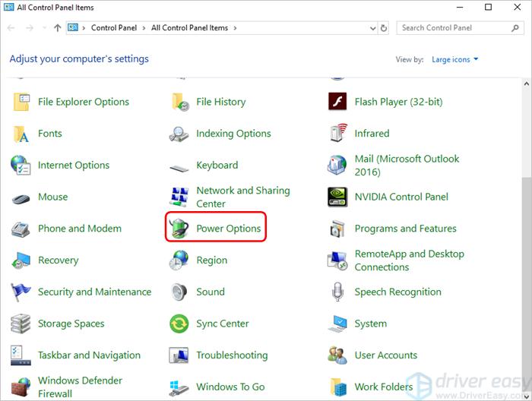Open the Keyboard icon
This screenshot has width=532, height=401.
click(x=179, y=167)
